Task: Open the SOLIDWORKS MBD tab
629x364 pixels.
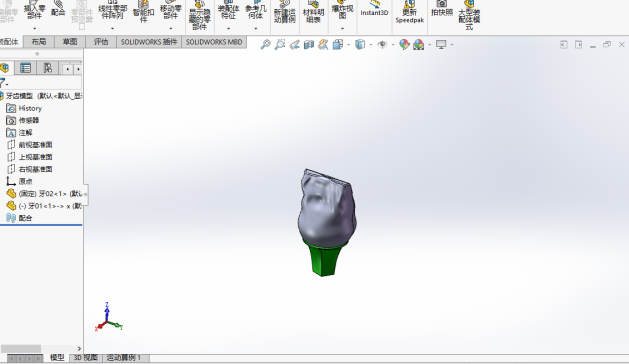Action: [x=214, y=42]
